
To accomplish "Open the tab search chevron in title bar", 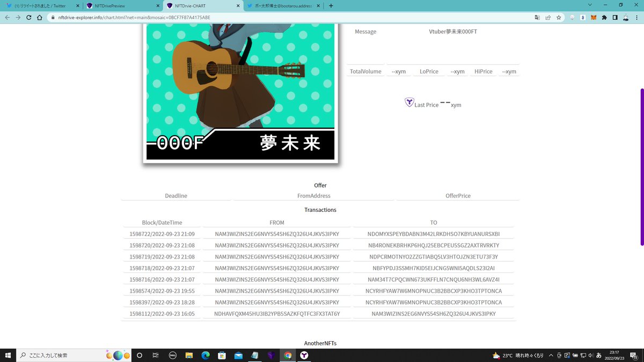I will [x=591, y=5].
